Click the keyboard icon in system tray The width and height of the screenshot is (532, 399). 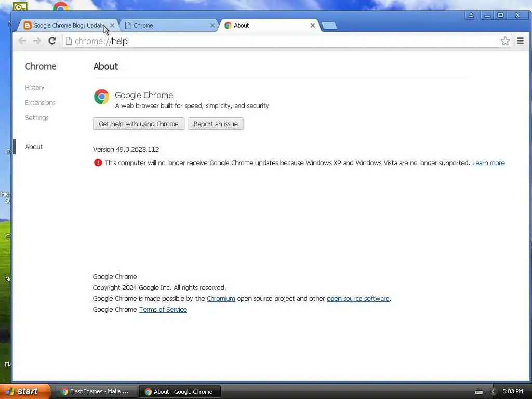478,392
